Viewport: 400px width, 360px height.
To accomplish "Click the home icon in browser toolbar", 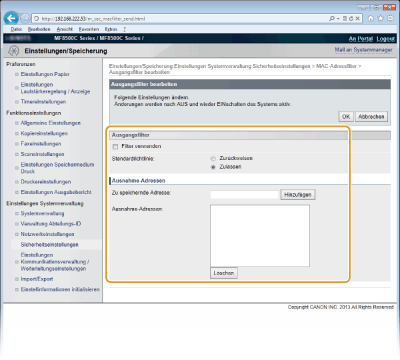I will pos(371,19).
